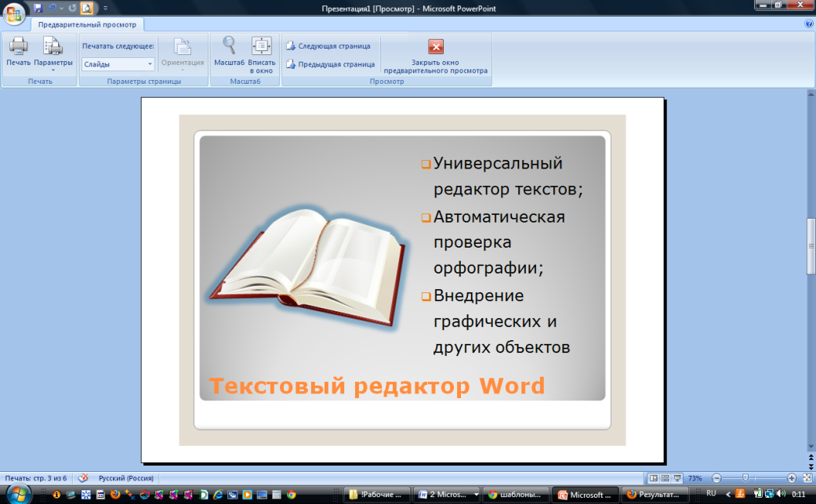Screen dimensions: 816x504
Task: Switch to Normal view icon in status bar
Action: click(x=654, y=478)
